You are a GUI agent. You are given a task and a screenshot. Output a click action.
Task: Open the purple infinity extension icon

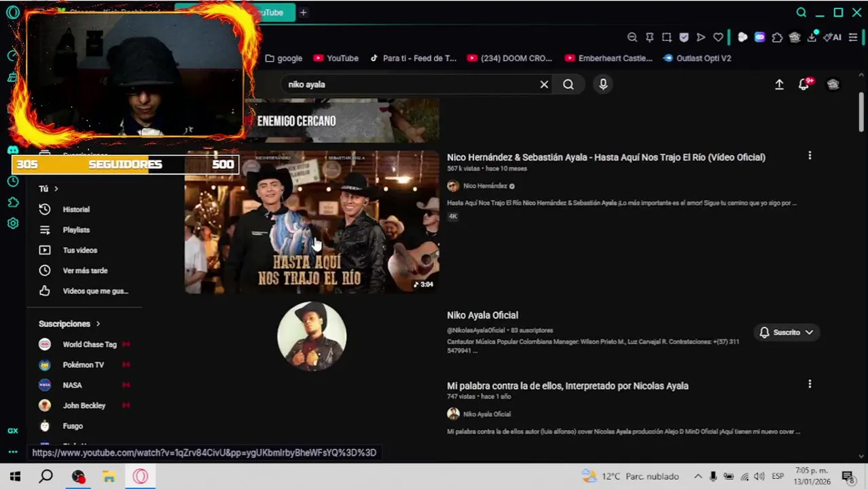(759, 37)
